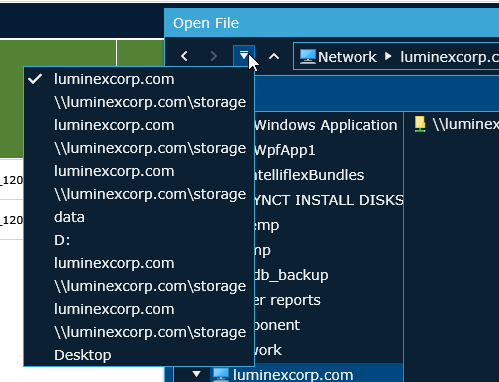Select Windows Application folder in tree
The width and height of the screenshot is (499, 382).
(x=326, y=125)
